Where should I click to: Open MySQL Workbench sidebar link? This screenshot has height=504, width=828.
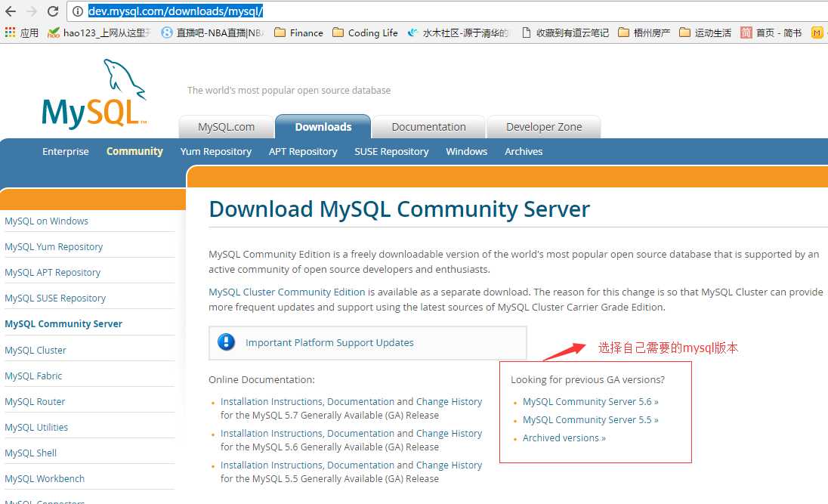point(45,478)
